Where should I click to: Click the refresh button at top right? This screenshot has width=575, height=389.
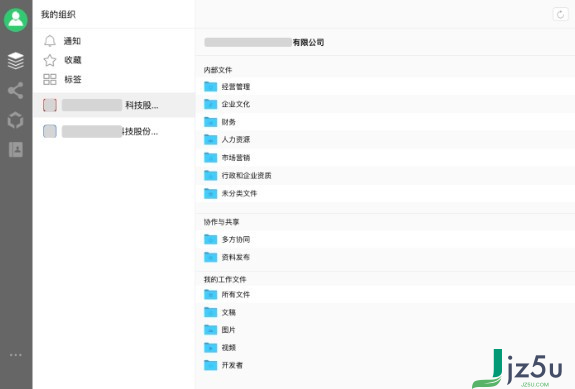[x=560, y=15]
